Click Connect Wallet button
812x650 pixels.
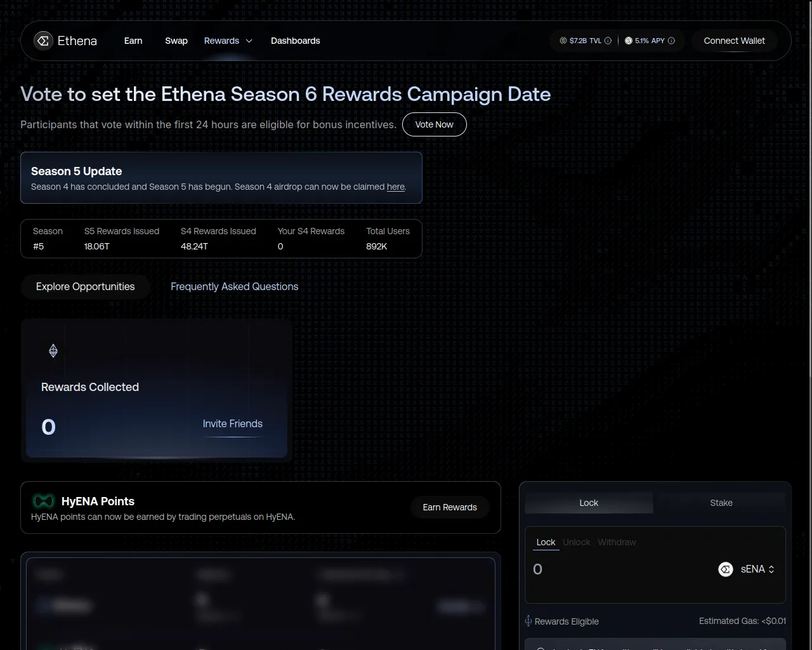coord(735,41)
